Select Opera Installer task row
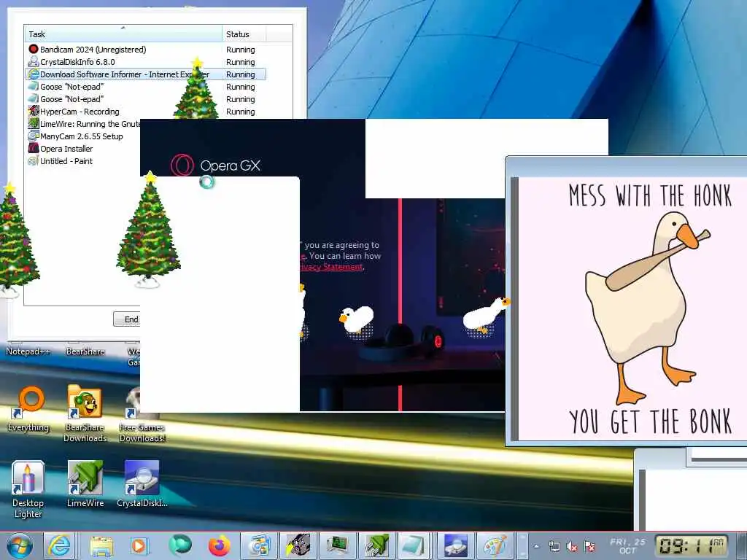 coord(83,149)
